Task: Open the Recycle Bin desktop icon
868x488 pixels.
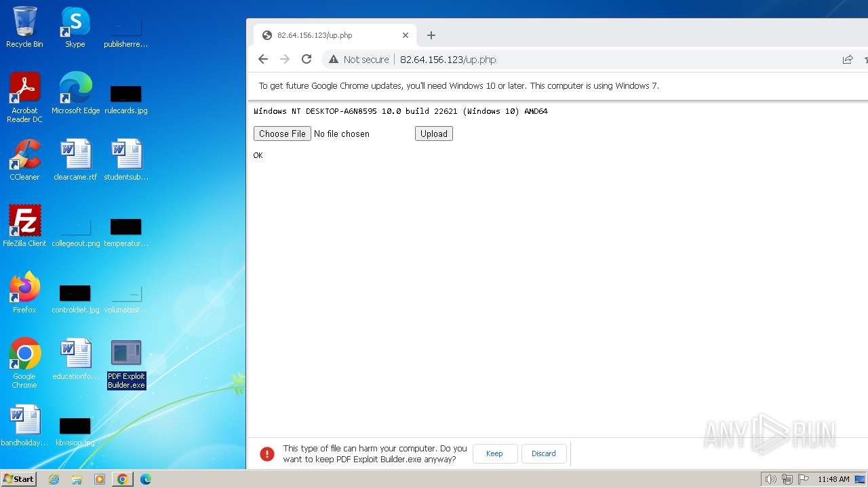Action: [24, 27]
